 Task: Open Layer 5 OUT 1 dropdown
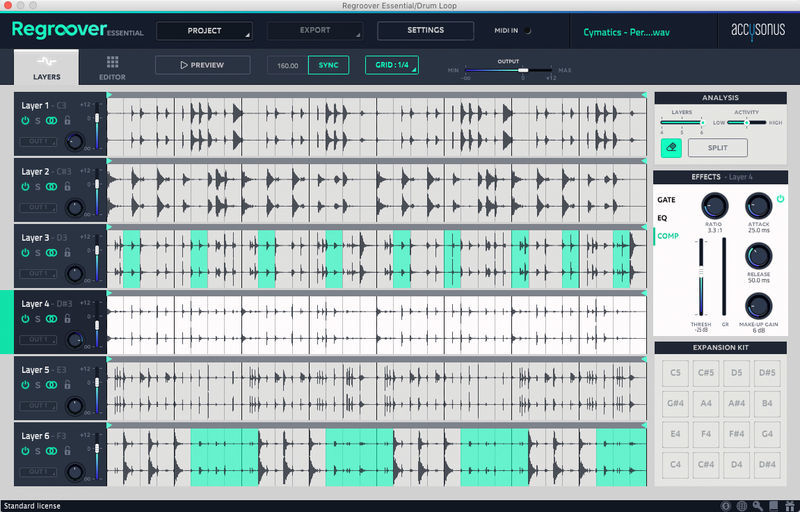tap(38, 405)
